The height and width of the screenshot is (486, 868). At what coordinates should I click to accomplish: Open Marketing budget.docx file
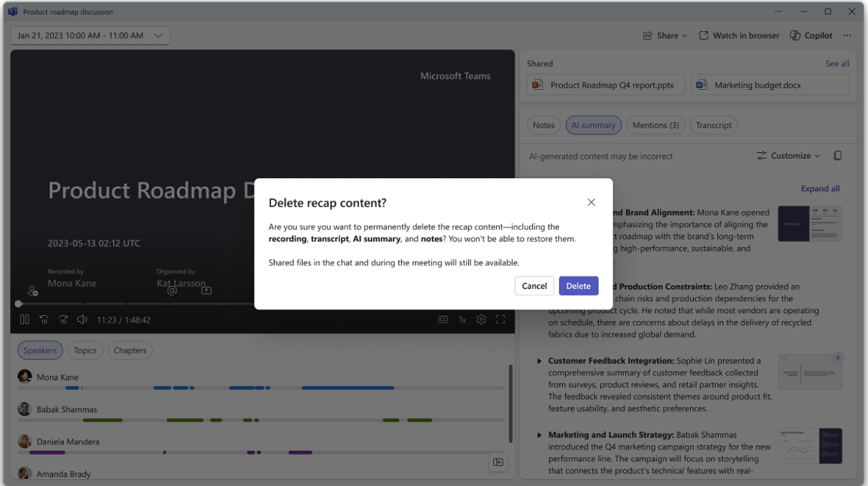click(x=770, y=85)
